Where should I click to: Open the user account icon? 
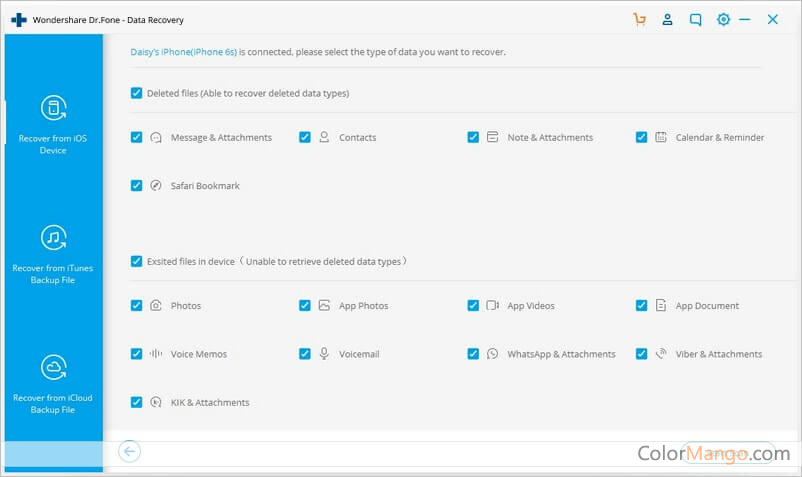[x=668, y=19]
